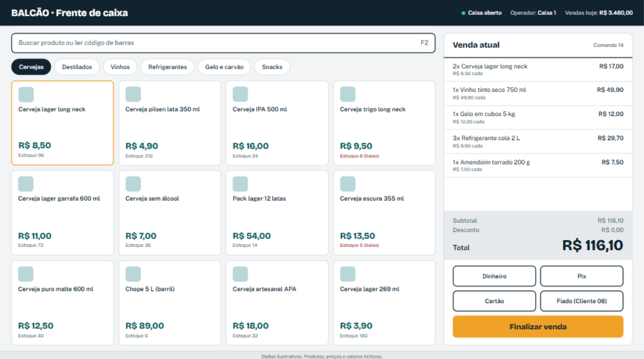Choose Dinheiro as payment method
644x359 pixels.
494,276
